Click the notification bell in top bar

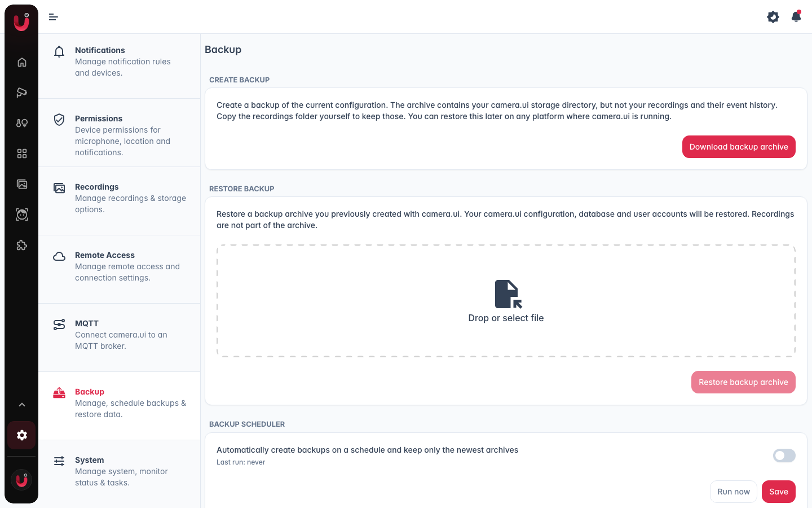pos(796,16)
